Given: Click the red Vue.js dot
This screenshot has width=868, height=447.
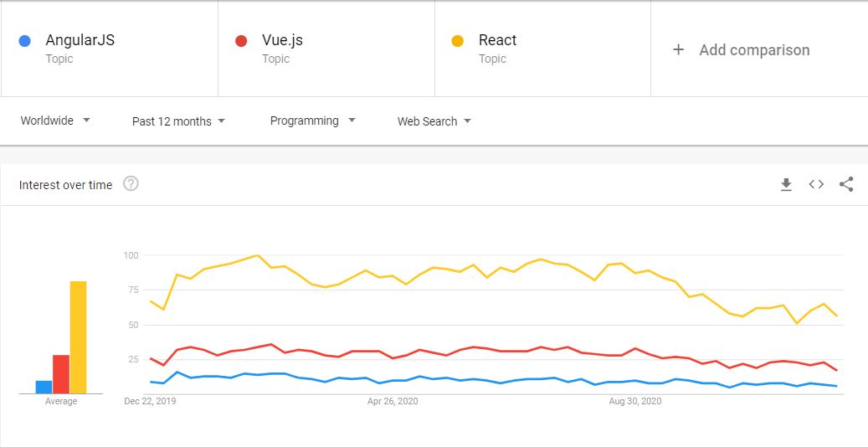Looking at the screenshot, I should (x=241, y=41).
